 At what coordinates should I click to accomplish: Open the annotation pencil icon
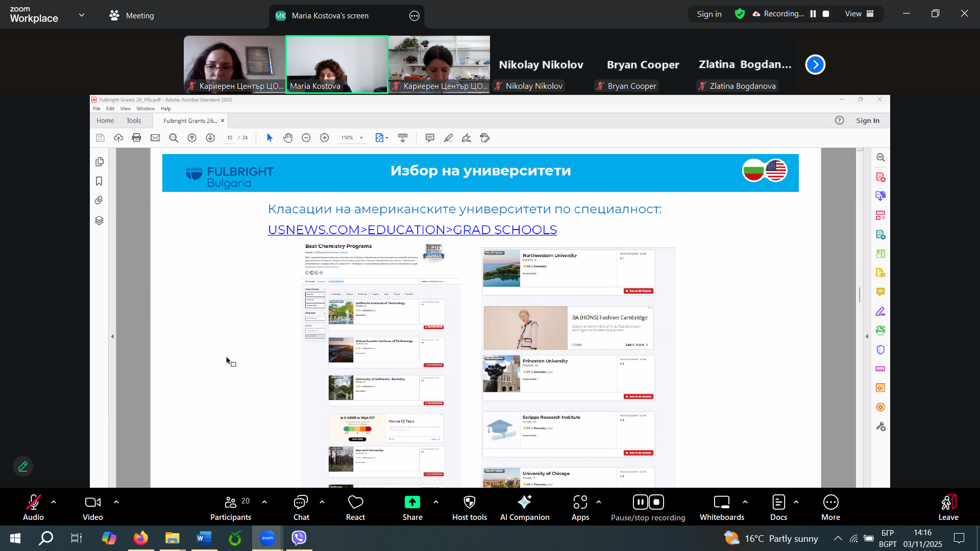[23, 466]
